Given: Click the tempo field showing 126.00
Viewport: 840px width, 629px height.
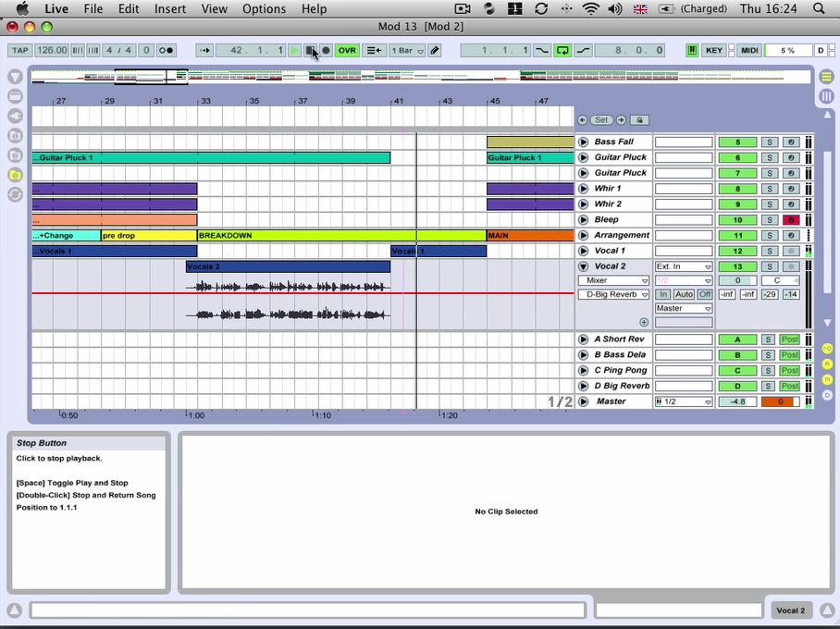Looking at the screenshot, I should pyautogui.click(x=52, y=50).
